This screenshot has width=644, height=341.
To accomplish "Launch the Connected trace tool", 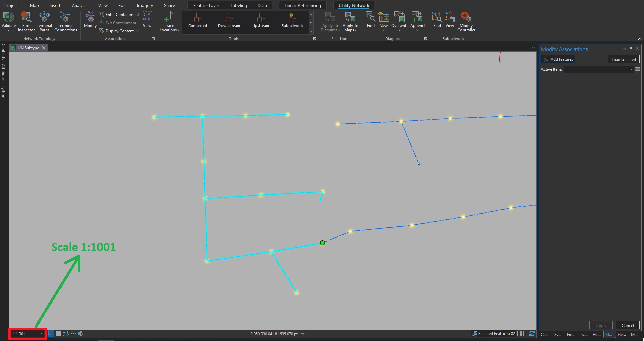I will coord(197,21).
